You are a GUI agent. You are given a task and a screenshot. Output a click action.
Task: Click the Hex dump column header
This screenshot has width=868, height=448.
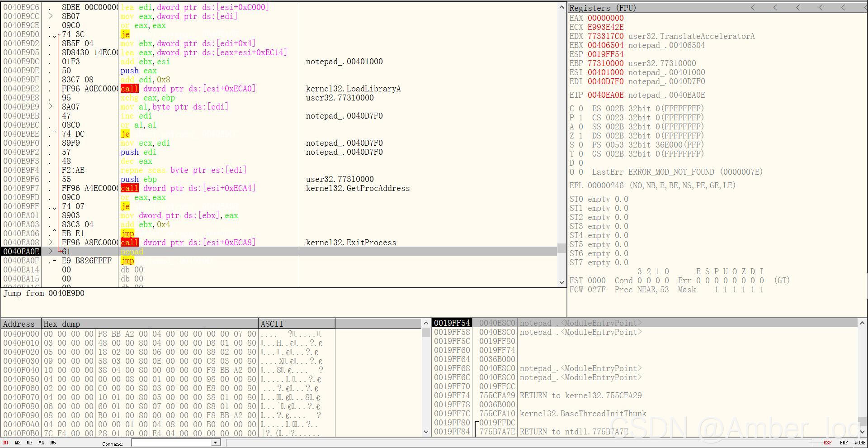point(150,324)
